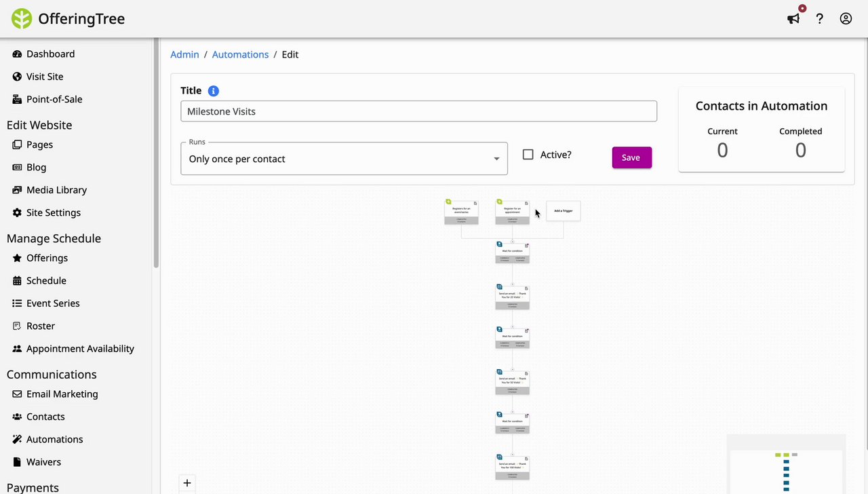Click copy icon on 'Thank You for 25 Visits' node
The height and width of the screenshot is (494, 868).
click(x=526, y=288)
